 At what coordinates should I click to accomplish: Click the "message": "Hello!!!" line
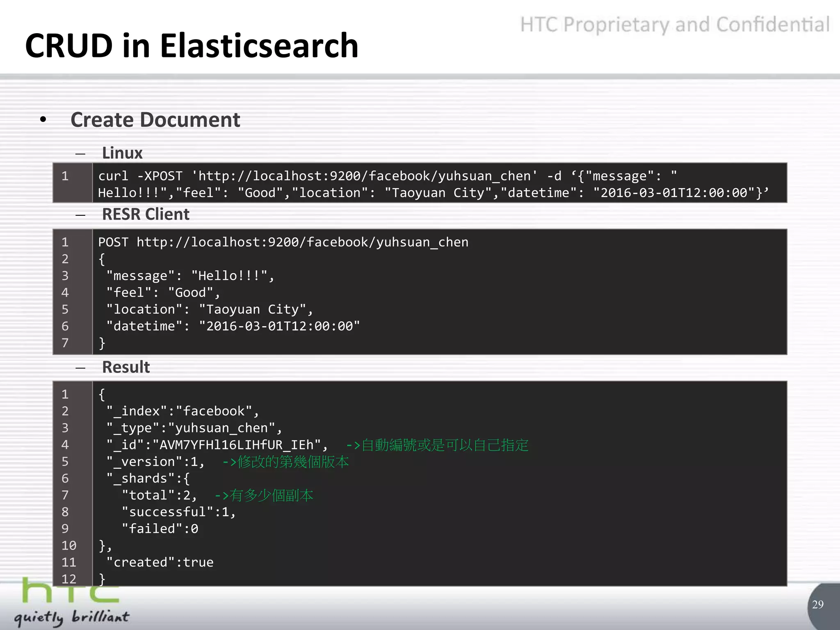[190, 276]
